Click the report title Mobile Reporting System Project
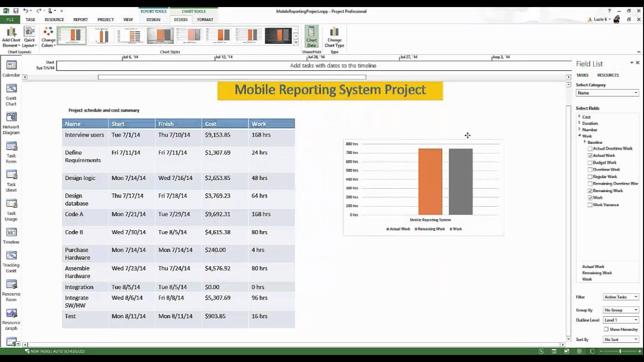 pos(330,90)
